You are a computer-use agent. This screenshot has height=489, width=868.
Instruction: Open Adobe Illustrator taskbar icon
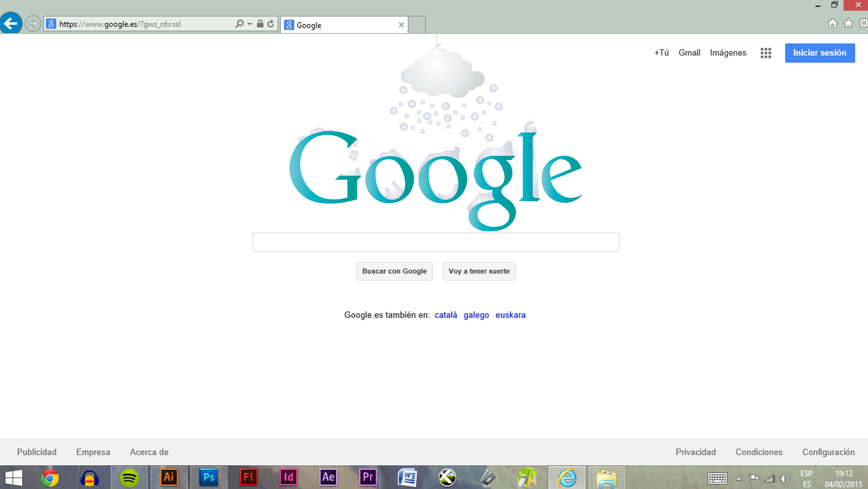pos(169,477)
